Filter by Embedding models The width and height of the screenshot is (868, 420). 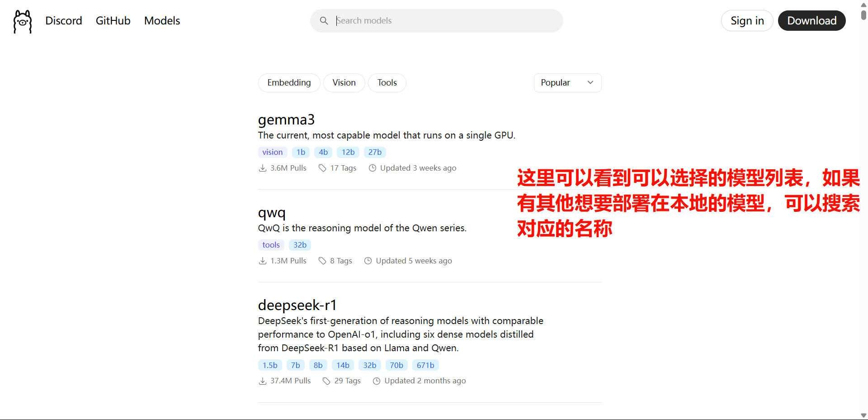[289, 83]
